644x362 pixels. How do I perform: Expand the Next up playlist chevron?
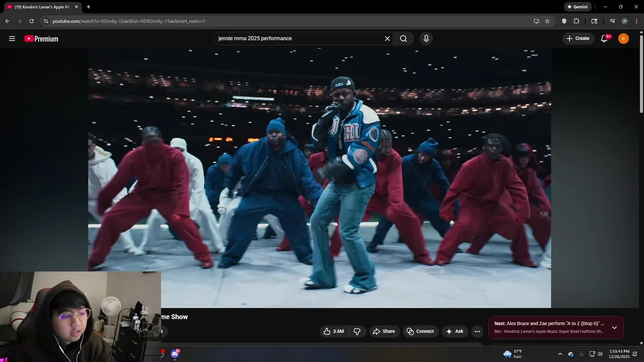tap(614, 328)
